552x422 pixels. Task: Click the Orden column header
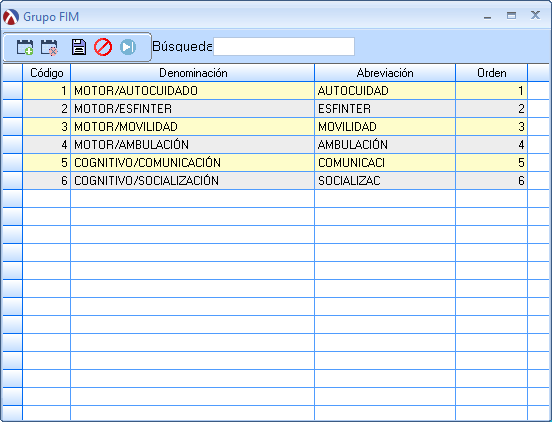coord(491,73)
